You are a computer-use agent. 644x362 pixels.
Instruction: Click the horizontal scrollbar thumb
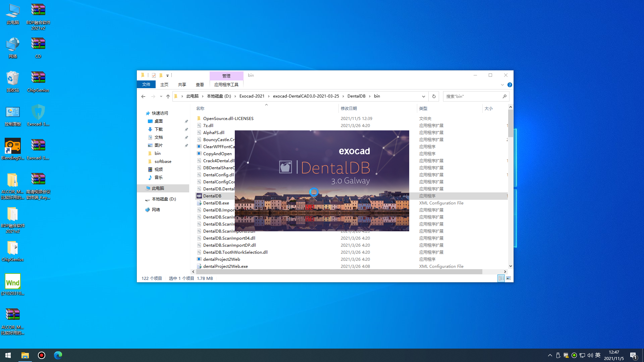(x=339, y=271)
